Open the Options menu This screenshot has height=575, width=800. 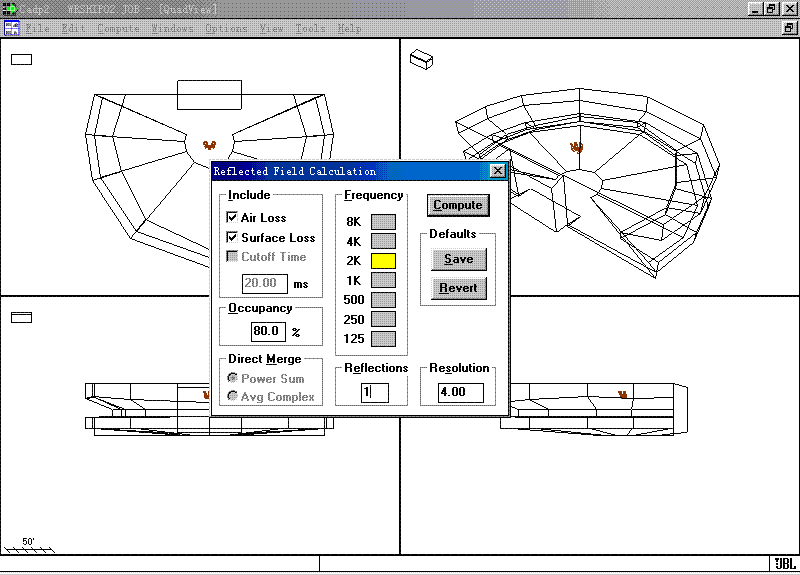click(x=226, y=28)
